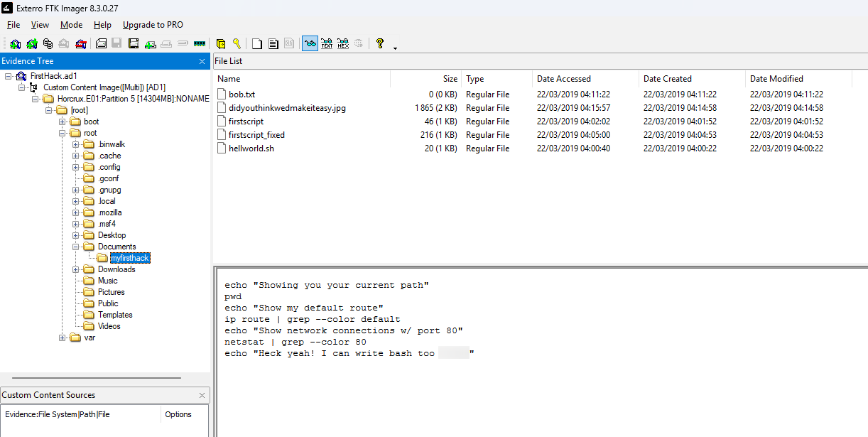This screenshot has width=868, height=437.
Task: Select file name didyouthinkwedmakeiteasy.jpg
Action: click(x=287, y=107)
